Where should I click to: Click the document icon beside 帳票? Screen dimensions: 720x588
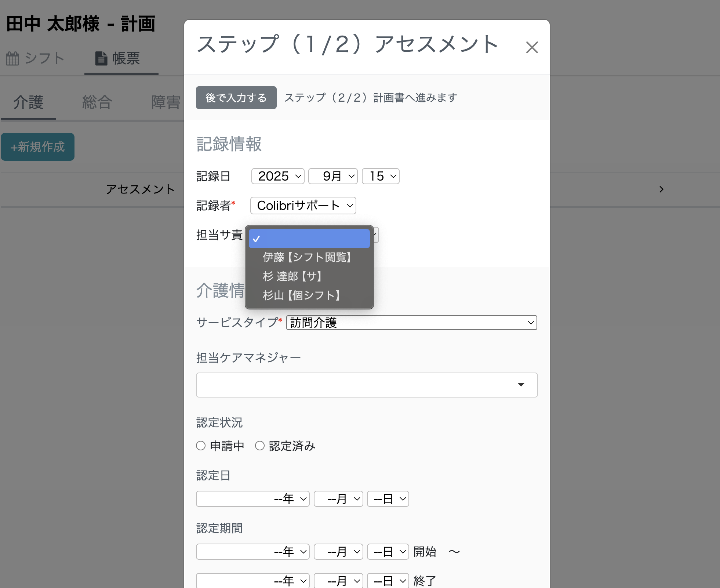pos(102,58)
